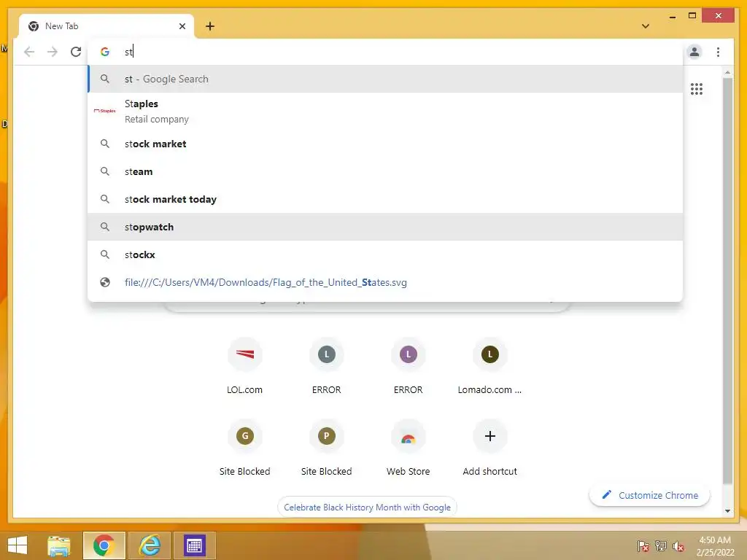
Task: Close the New Tab tab
Action: 182,26
